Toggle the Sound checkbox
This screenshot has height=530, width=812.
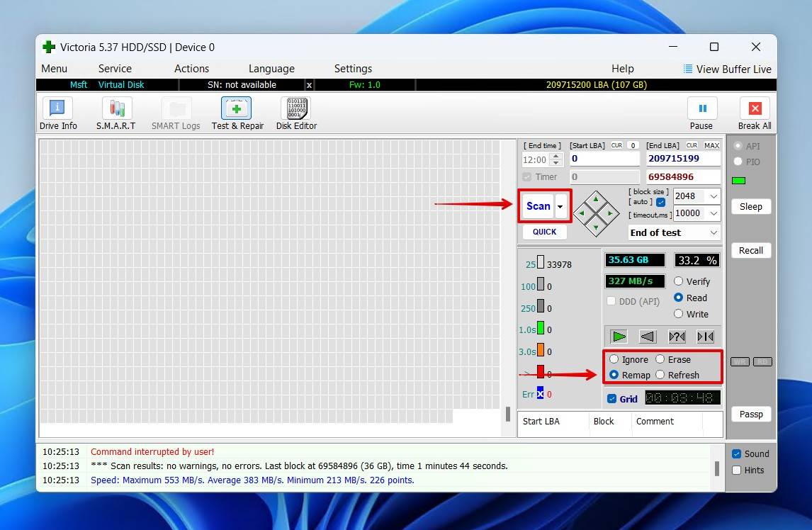pos(736,454)
